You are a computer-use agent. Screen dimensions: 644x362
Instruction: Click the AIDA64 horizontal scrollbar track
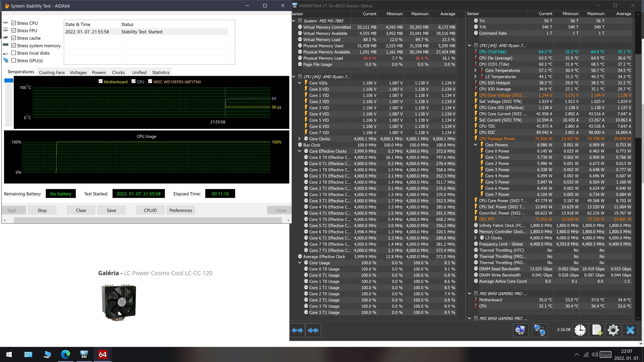coord(148,220)
